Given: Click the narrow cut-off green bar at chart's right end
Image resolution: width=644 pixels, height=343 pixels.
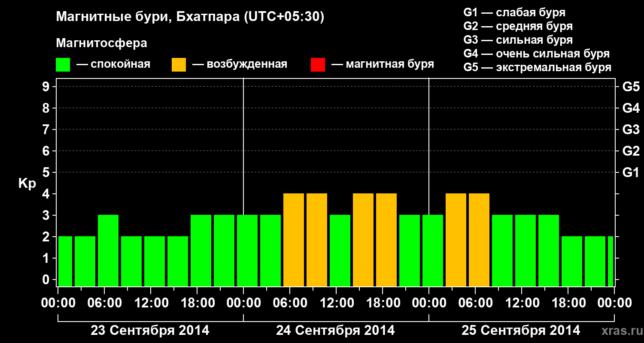Looking at the screenshot, I should 611,262.
